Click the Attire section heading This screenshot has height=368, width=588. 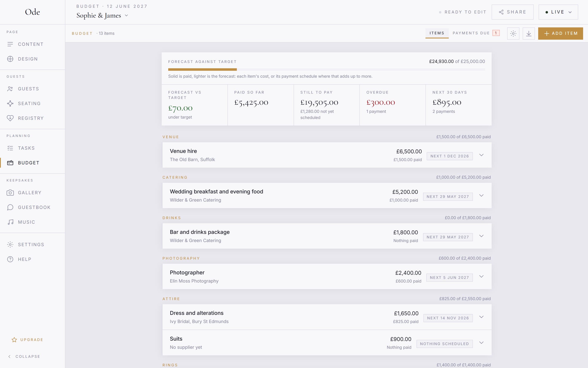coord(171,299)
